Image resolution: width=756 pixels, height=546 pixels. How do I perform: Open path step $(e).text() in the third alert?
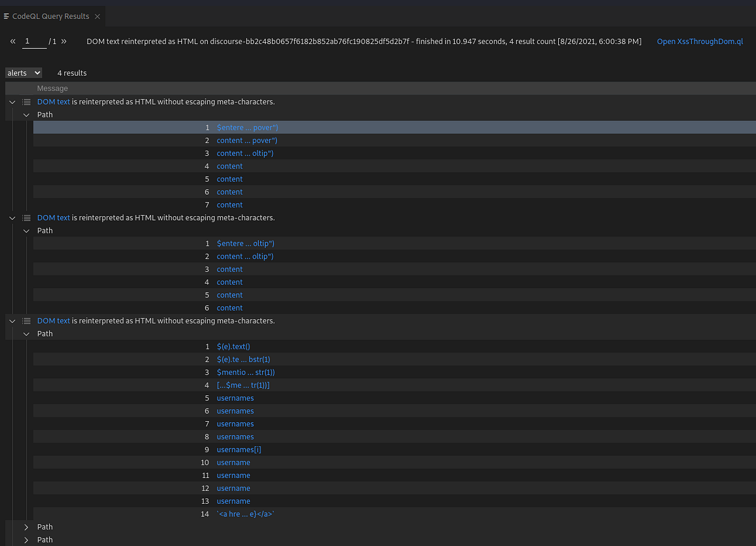[x=233, y=346]
